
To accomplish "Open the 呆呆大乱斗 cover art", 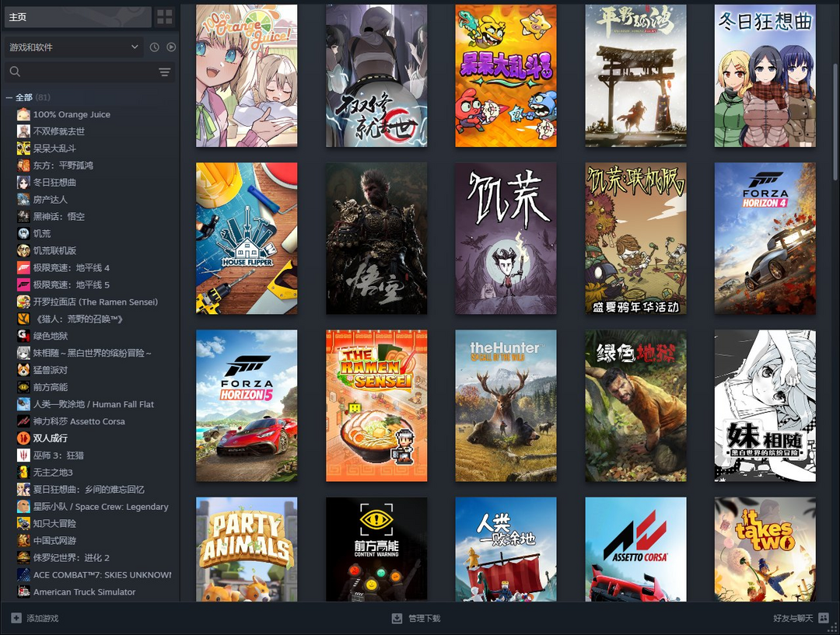I will [x=506, y=75].
